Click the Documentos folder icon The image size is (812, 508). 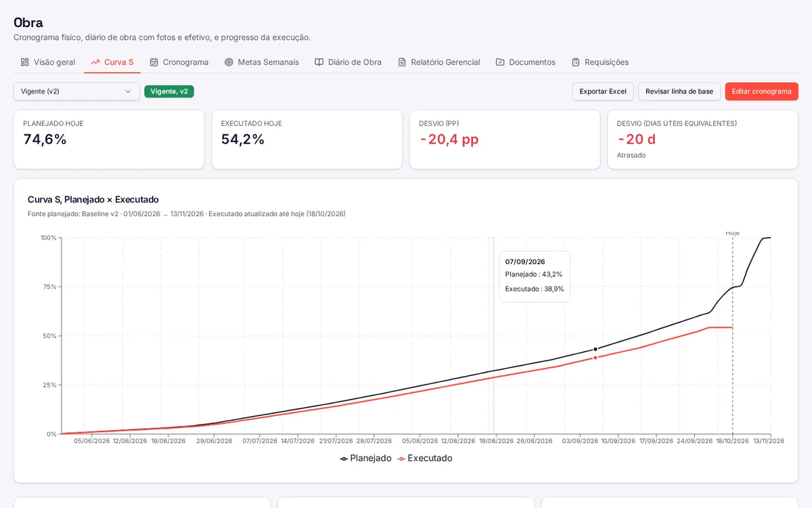[500, 62]
